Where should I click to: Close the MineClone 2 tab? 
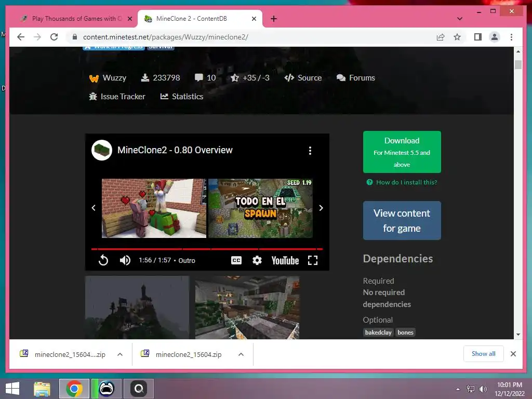click(x=254, y=19)
